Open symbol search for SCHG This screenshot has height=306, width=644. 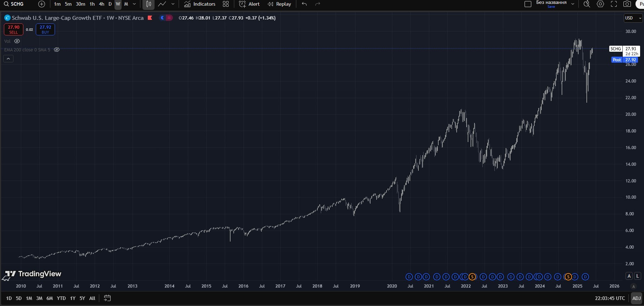14,4
